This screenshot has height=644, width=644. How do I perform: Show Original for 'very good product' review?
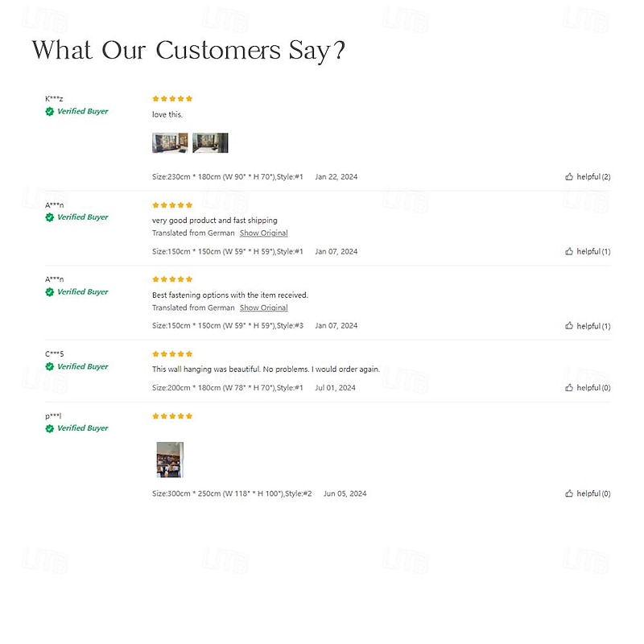(263, 233)
